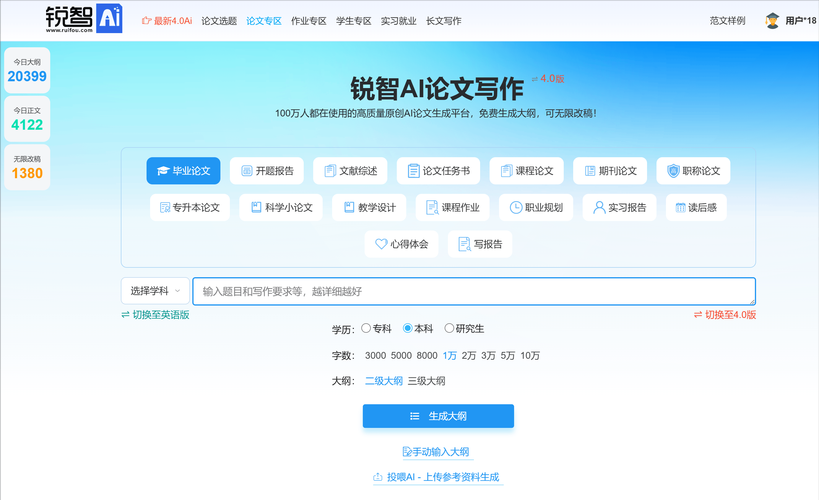The image size is (819, 500).
Task: Set word count to 3万
Action: (x=488, y=356)
